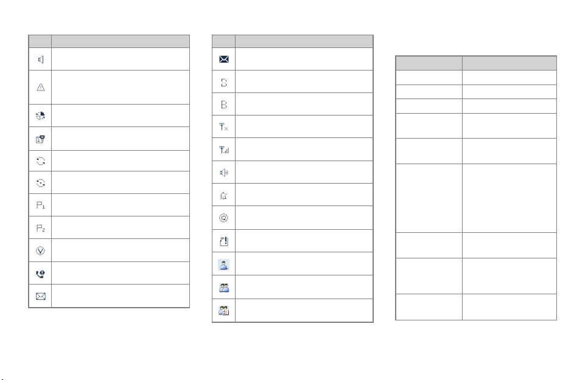Click the solid letter B icon
This screenshot has width=588, height=380.
(x=224, y=105)
